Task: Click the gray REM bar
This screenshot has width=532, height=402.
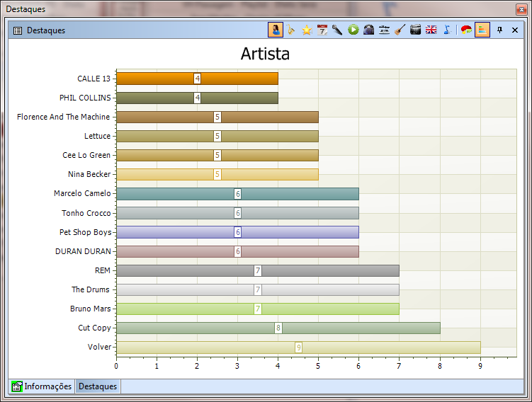Action: 258,271
